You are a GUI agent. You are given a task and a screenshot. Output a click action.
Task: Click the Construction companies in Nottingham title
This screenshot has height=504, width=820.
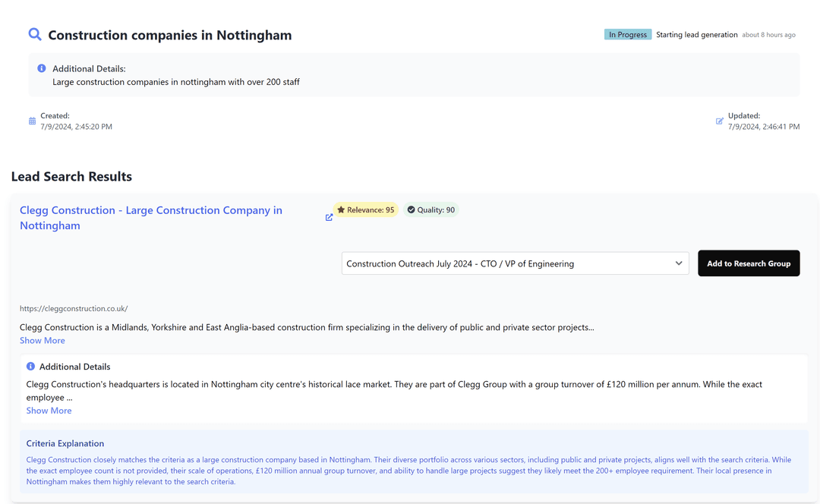point(169,35)
